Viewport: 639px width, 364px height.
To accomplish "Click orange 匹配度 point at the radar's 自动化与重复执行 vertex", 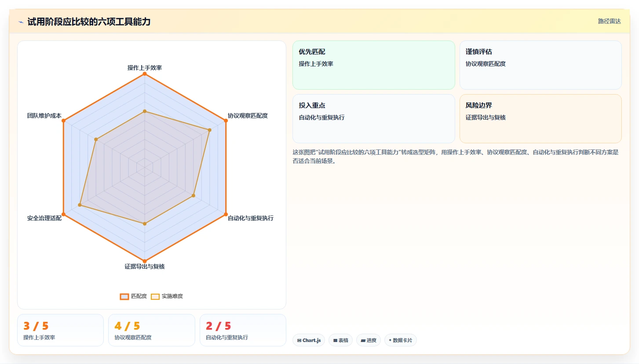I will pyautogui.click(x=226, y=214).
